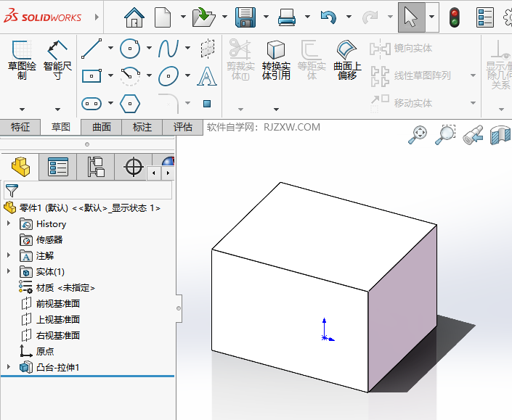The height and width of the screenshot is (420, 512).
Task: Expand the 实体(1) solid bodies node
Action: 9,271
